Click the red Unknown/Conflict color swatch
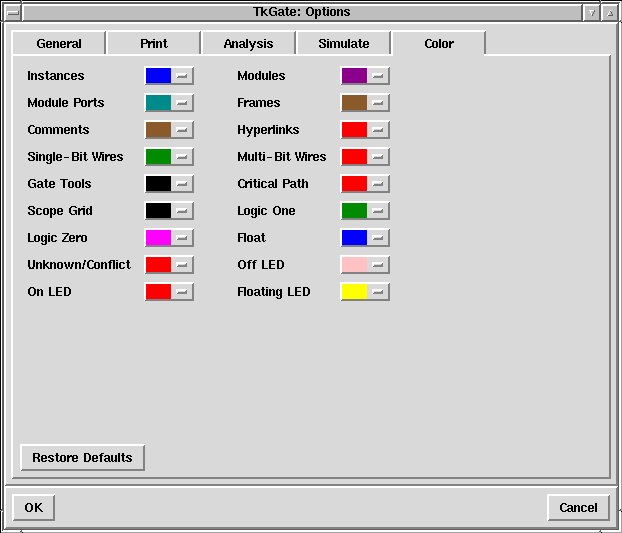 click(x=158, y=265)
